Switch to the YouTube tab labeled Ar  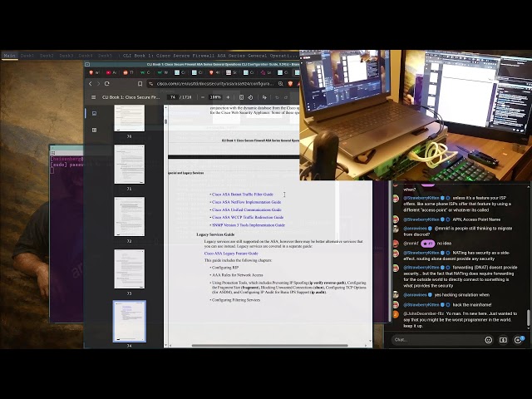click(111, 72)
